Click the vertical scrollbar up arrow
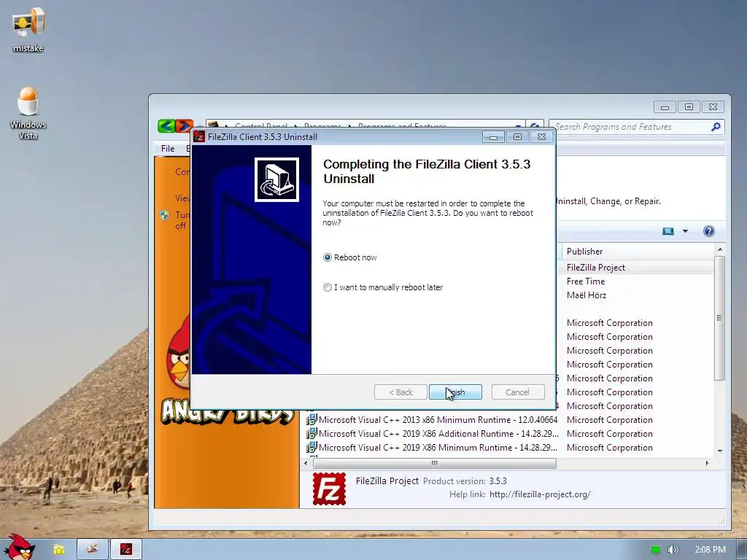The width and height of the screenshot is (747, 560). coord(720,249)
